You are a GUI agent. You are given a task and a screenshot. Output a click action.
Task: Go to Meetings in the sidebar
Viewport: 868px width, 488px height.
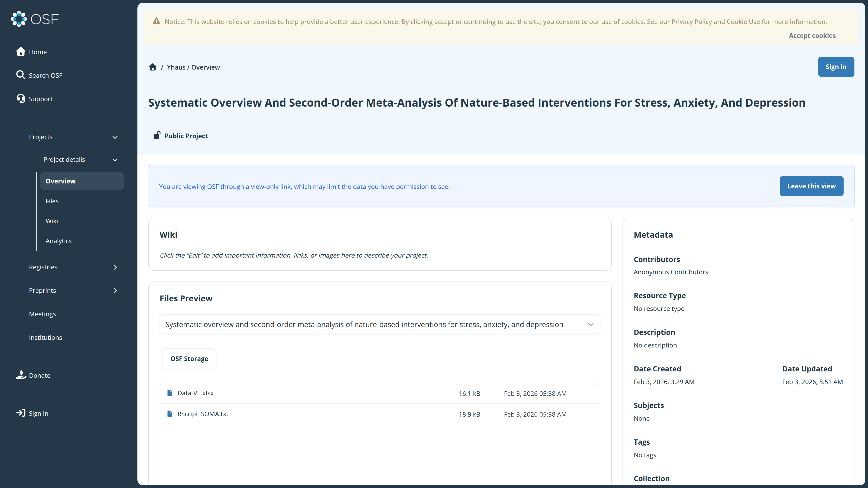(42, 314)
